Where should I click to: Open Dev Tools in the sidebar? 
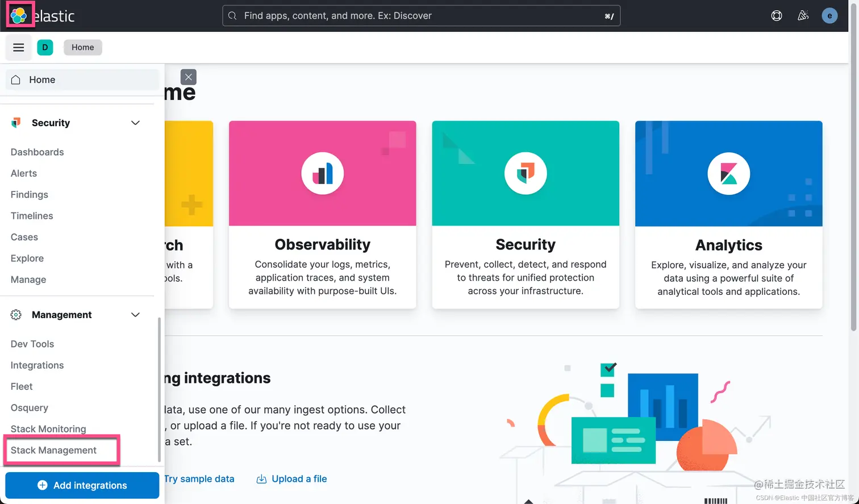[x=32, y=344]
